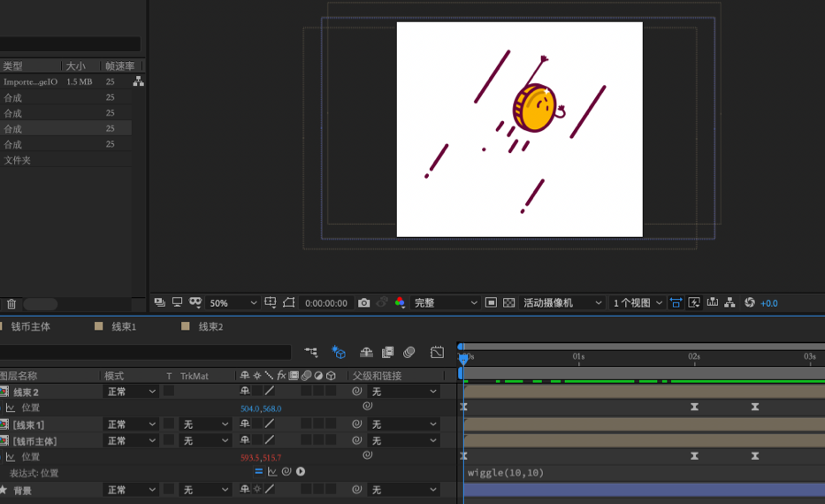
Task: Open TrkMat dropdown for 线束 1 layer
Action: 205,424
